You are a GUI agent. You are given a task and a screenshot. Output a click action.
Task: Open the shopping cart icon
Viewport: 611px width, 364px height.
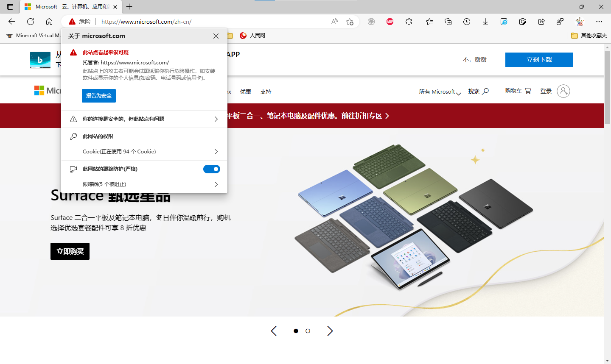pyautogui.click(x=528, y=91)
